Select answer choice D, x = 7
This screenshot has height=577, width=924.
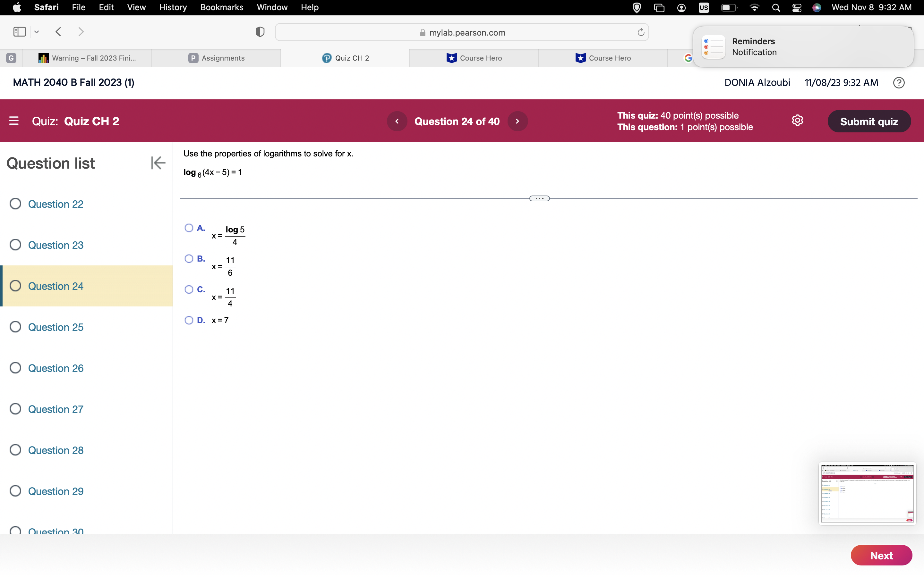(x=189, y=320)
